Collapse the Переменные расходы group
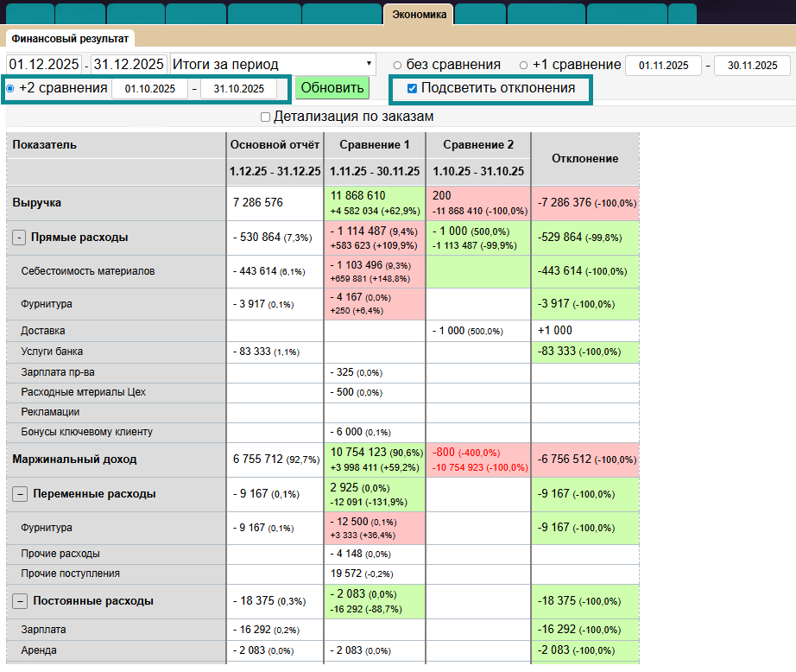The width and height of the screenshot is (796, 672). point(19,495)
